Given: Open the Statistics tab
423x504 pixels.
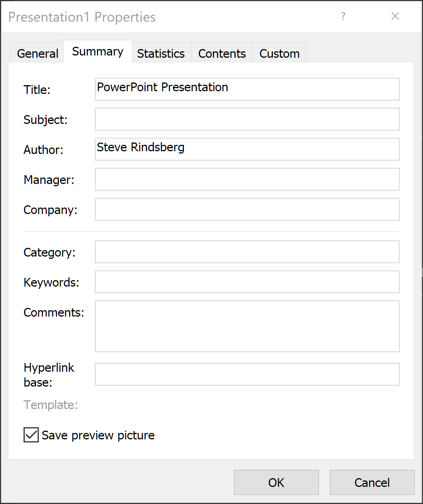Looking at the screenshot, I should click(161, 53).
